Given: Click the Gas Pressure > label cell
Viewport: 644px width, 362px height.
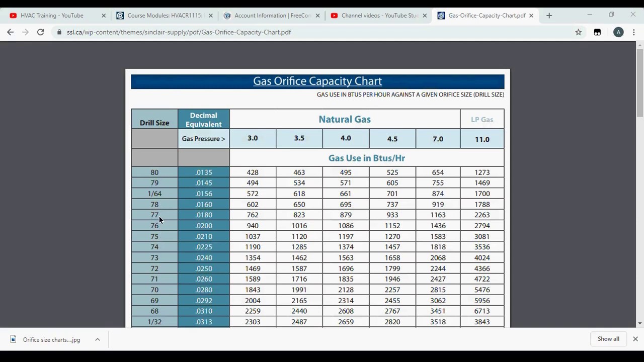Looking at the screenshot, I should pos(203,139).
